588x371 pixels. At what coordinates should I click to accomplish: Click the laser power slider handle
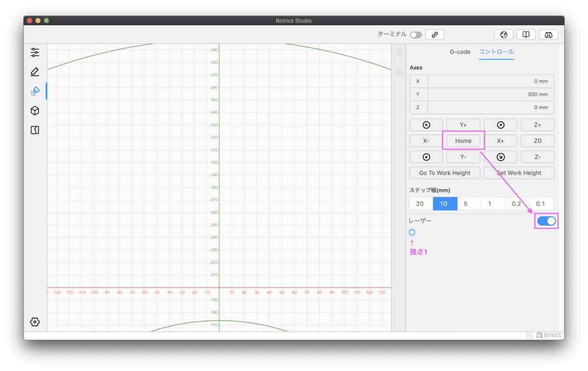412,232
